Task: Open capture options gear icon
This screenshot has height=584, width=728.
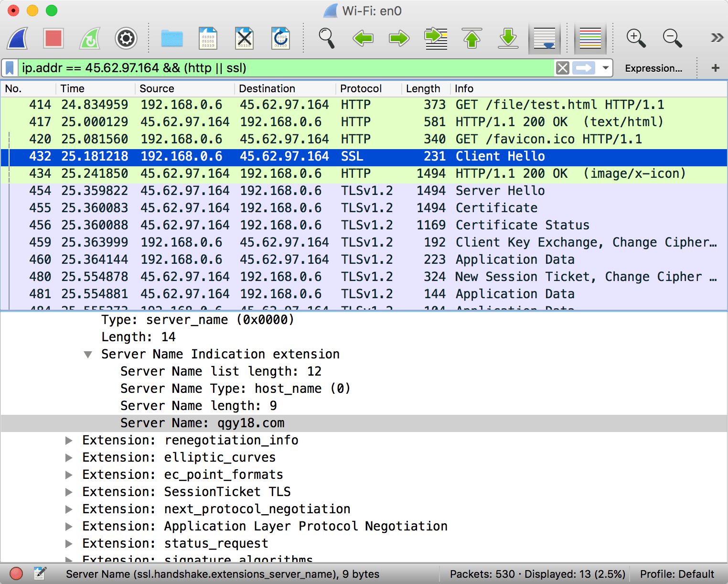Action: pyautogui.click(x=126, y=38)
